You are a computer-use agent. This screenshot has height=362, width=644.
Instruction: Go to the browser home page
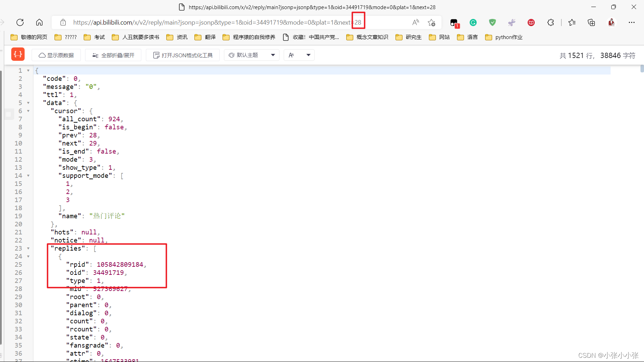39,22
